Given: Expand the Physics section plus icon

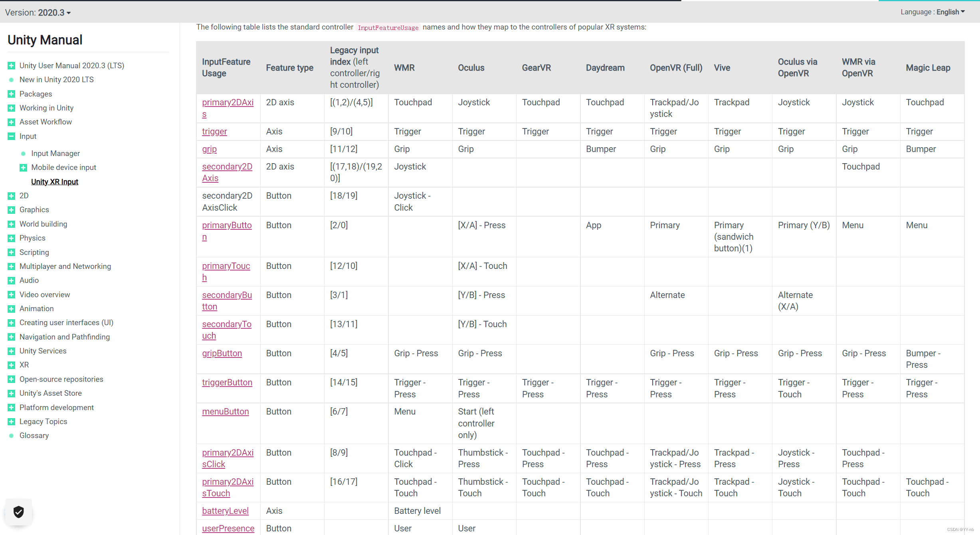Looking at the screenshot, I should point(12,238).
